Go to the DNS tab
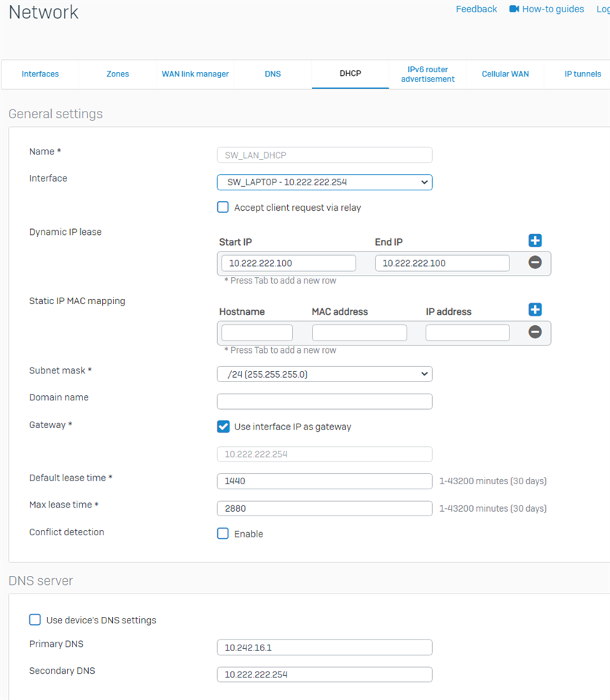The width and height of the screenshot is (610, 700). (273, 74)
